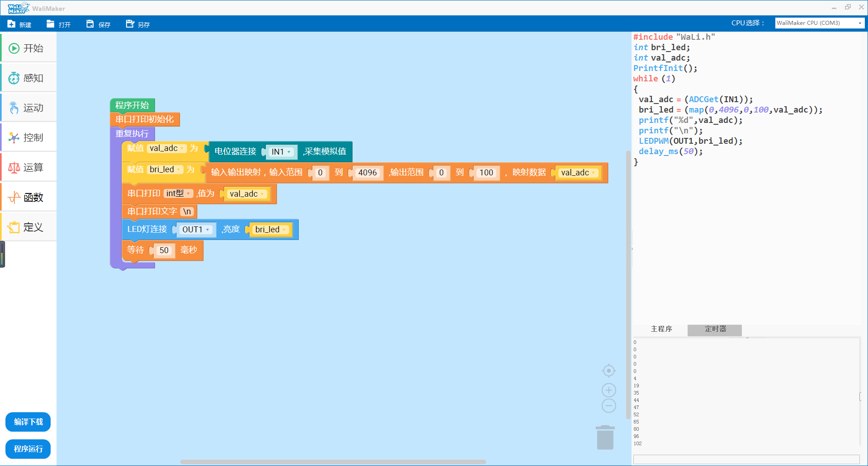Click the Save As (另存) icon
Image resolution: width=868 pixels, height=466 pixels.
pos(130,24)
